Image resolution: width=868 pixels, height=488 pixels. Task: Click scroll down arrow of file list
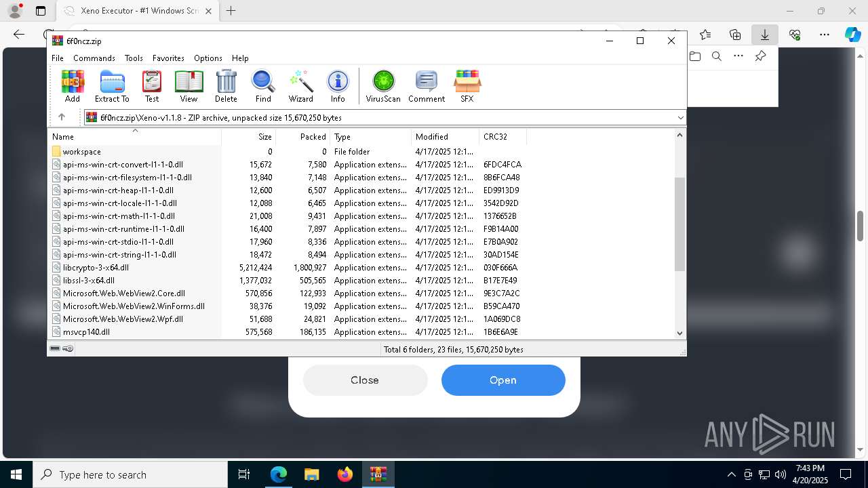(680, 333)
